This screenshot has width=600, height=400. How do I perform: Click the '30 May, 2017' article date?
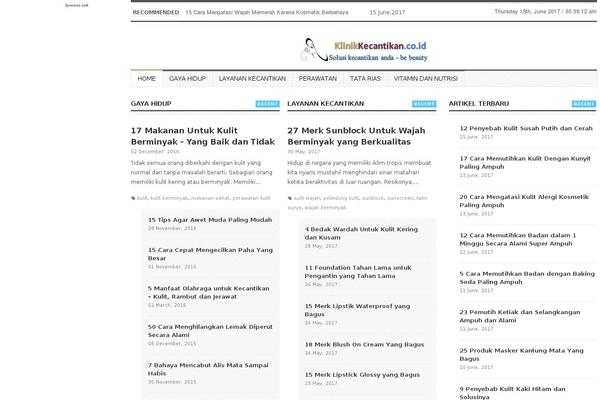point(304,152)
